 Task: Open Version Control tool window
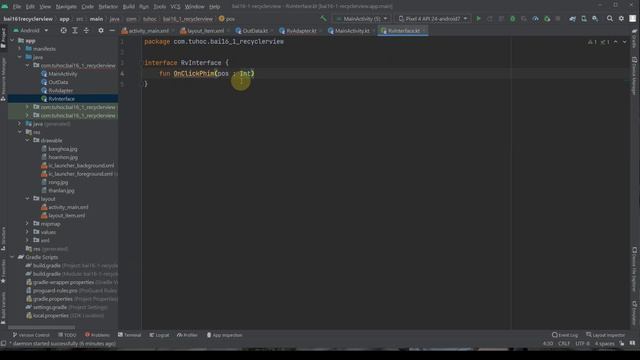(x=31, y=335)
